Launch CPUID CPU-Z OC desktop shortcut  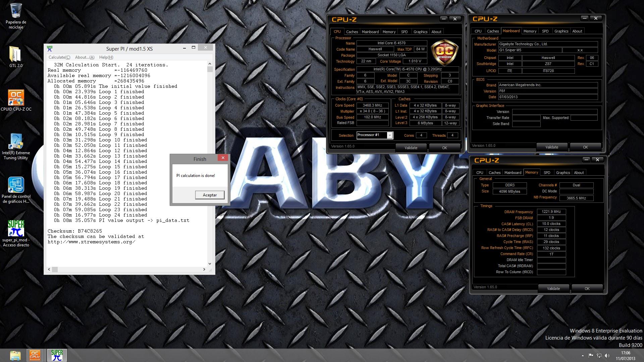click(16, 100)
